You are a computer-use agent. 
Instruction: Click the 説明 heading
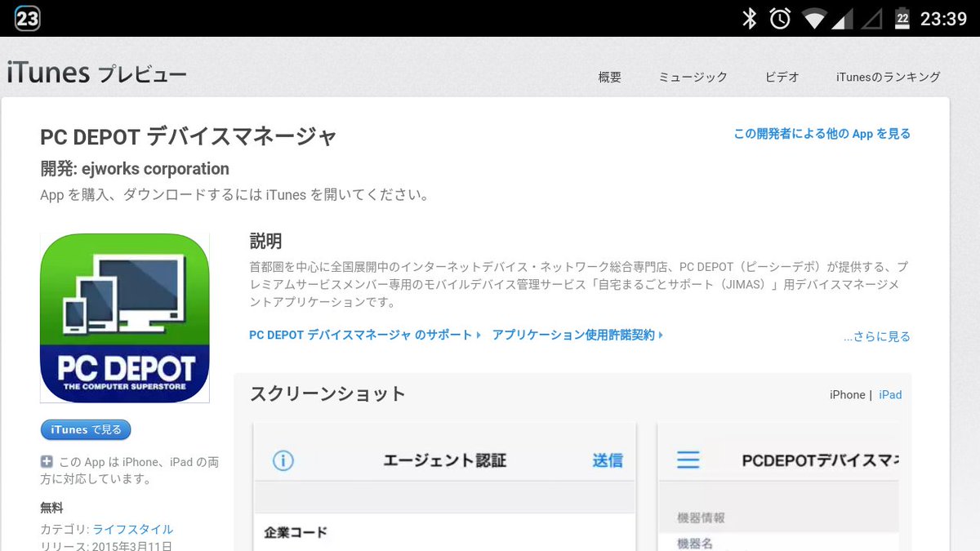(x=265, y=241)
